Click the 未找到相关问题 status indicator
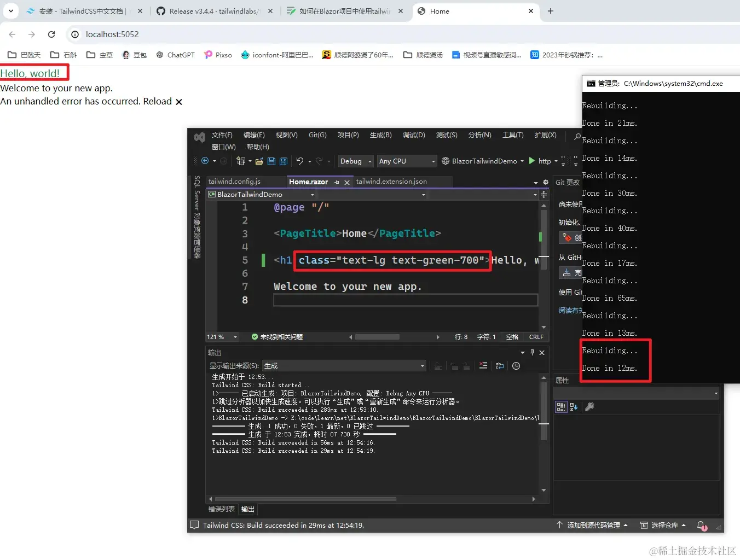Image resolution: width=740 pixels, height=560 pixels. pyautogui.click(x=277, y=337)
